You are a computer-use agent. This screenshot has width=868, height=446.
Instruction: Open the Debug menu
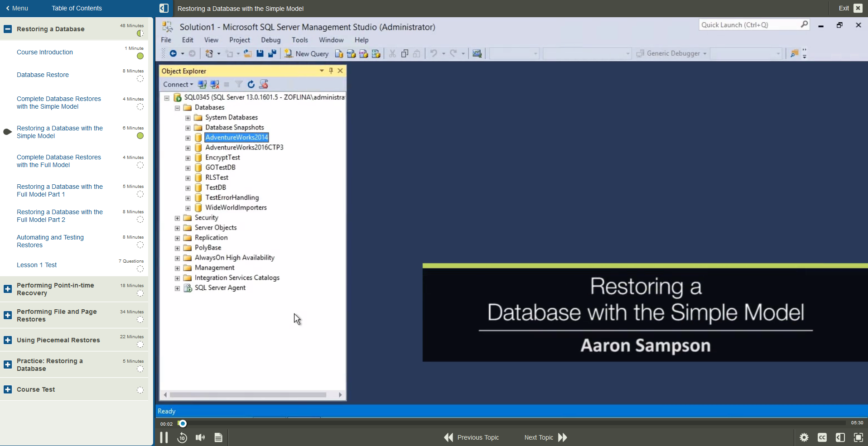coord(270,40)
